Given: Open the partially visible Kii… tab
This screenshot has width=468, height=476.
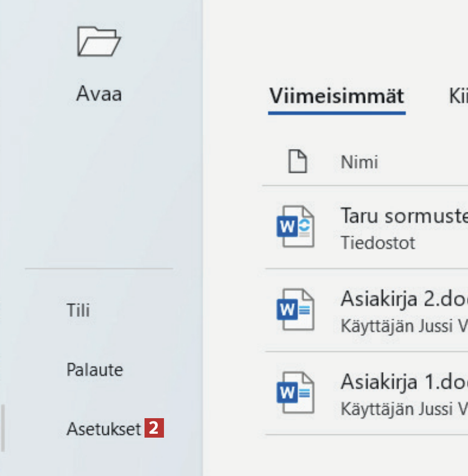Looking at the screenshot, I should click(458, 96).
